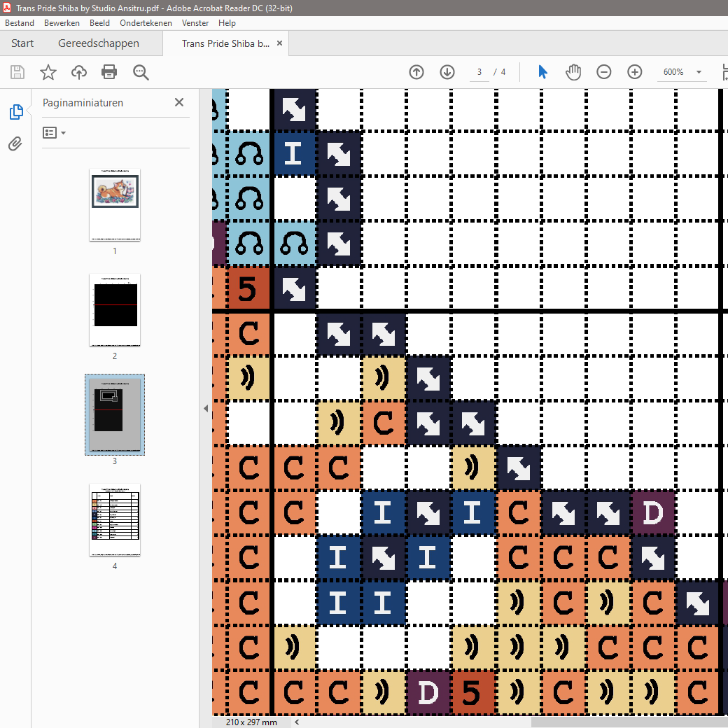The height and width of the screenshot is (728, 728).
Task: Open the Bewerken menu
Action: click(62, 23)
